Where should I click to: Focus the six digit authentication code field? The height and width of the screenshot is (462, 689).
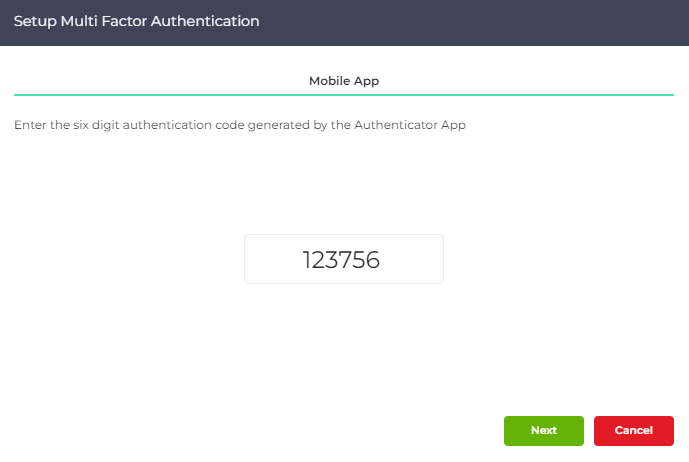[344, 259]
